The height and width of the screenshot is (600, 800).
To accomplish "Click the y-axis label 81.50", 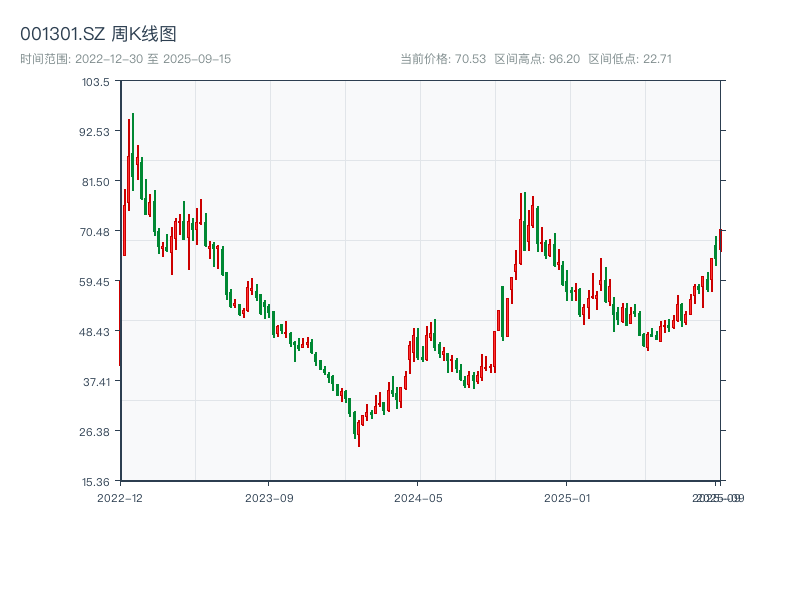I will point(96,182).
